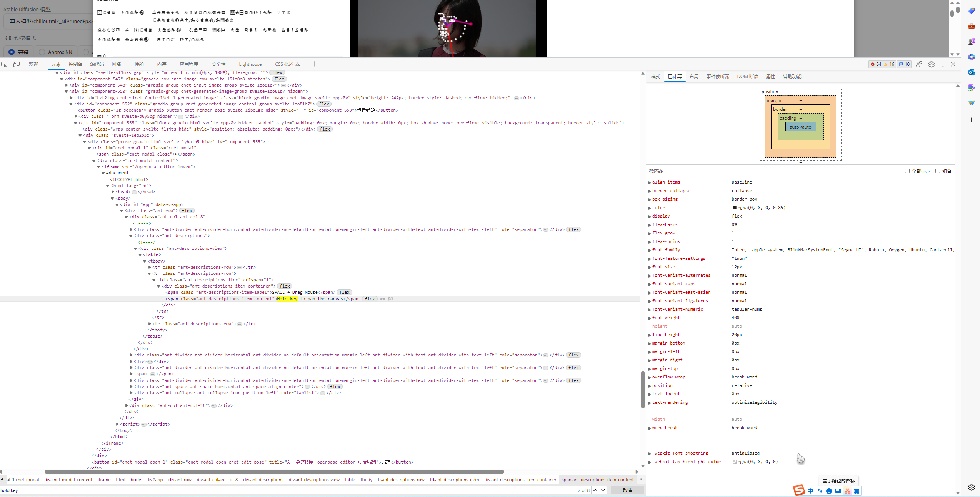Open the emoji panel in Sogou toolbar

click(829, 491)
